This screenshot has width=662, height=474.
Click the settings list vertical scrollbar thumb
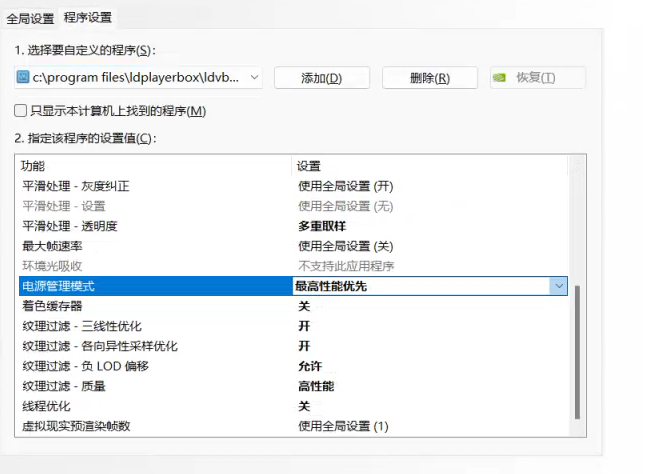pos(575,352)
